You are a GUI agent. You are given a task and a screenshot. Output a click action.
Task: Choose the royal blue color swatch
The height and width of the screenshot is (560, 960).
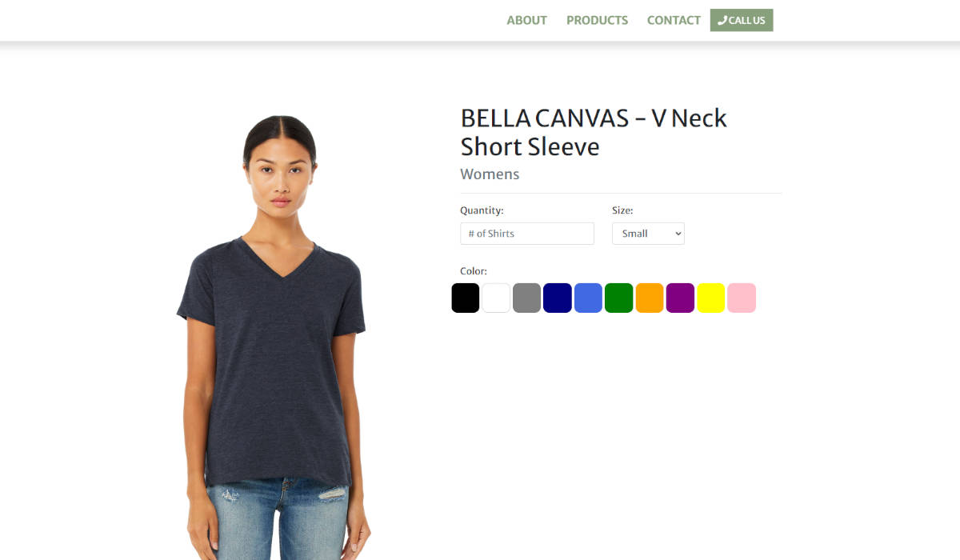pyautogui.click(x=588, y=298)
